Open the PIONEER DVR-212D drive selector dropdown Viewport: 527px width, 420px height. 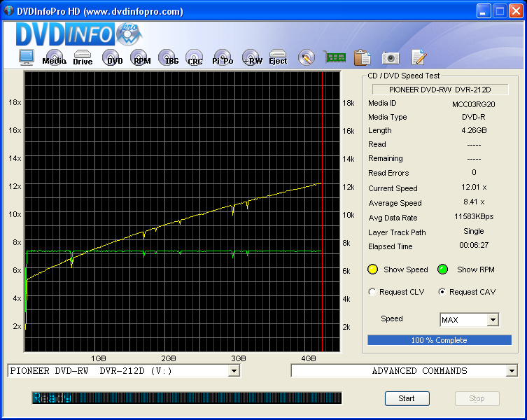click(234, 371)
